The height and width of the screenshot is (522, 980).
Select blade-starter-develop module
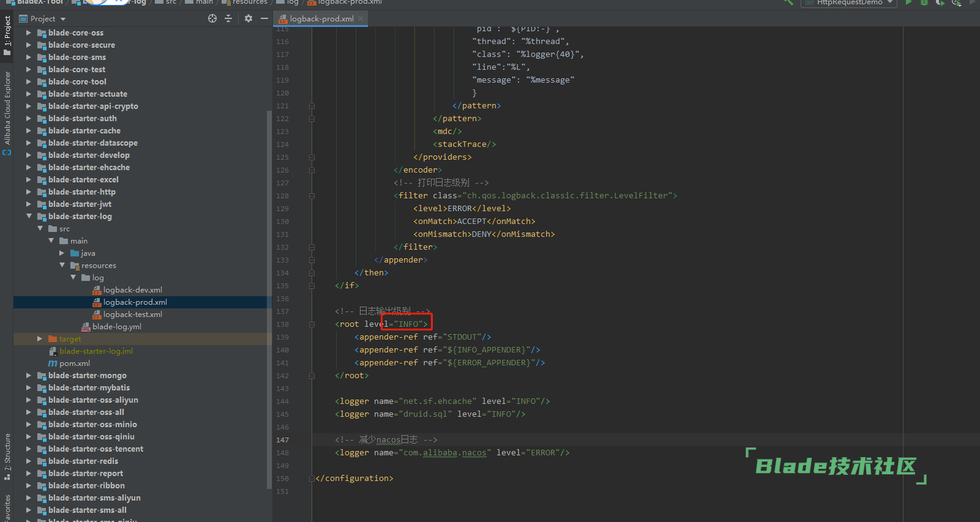tap(89, 155)
